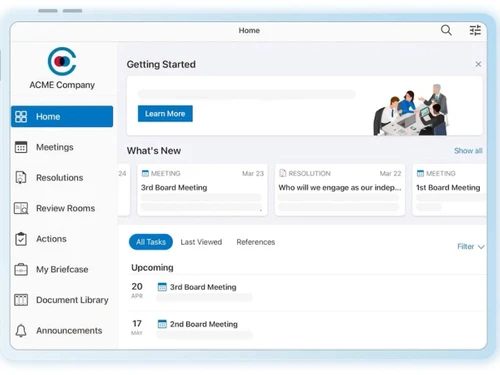Select the Home menu item
Image resolution: width=500 pixels, height=375 pixels.
click(x=62, y=117)
